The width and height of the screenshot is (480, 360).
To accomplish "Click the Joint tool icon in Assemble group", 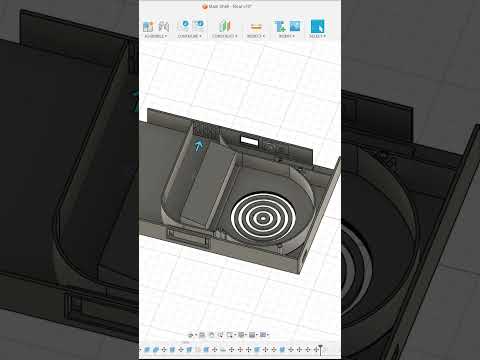I will [163, 26].
